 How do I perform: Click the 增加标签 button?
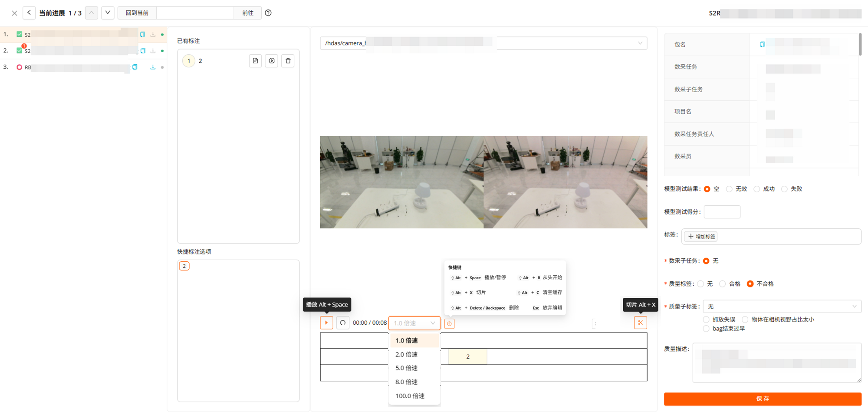(701, 237)
